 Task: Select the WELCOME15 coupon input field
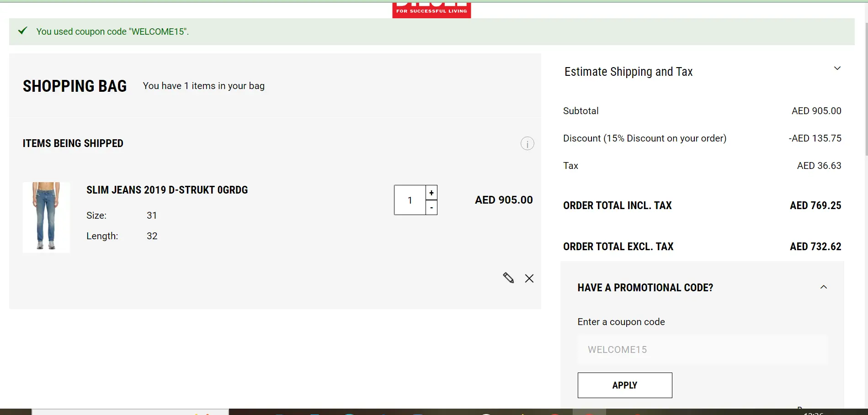(702, 349)
